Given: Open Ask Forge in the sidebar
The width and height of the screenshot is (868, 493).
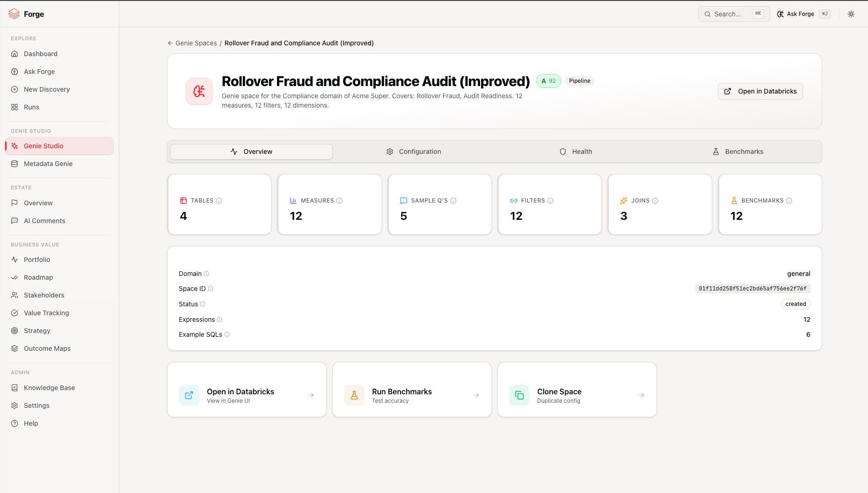Looking at the screenshot, I should [59, 72].
